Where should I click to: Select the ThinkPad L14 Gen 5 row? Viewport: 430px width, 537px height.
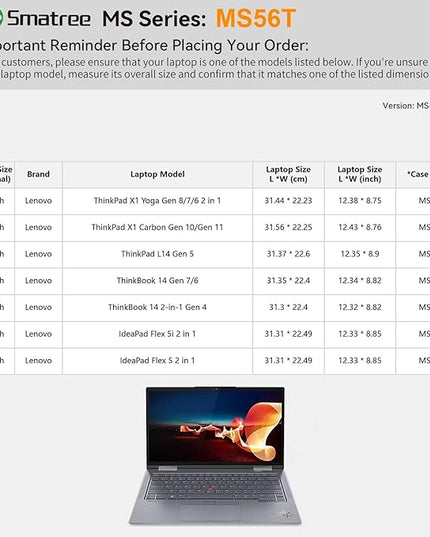[x=215, y=254]
